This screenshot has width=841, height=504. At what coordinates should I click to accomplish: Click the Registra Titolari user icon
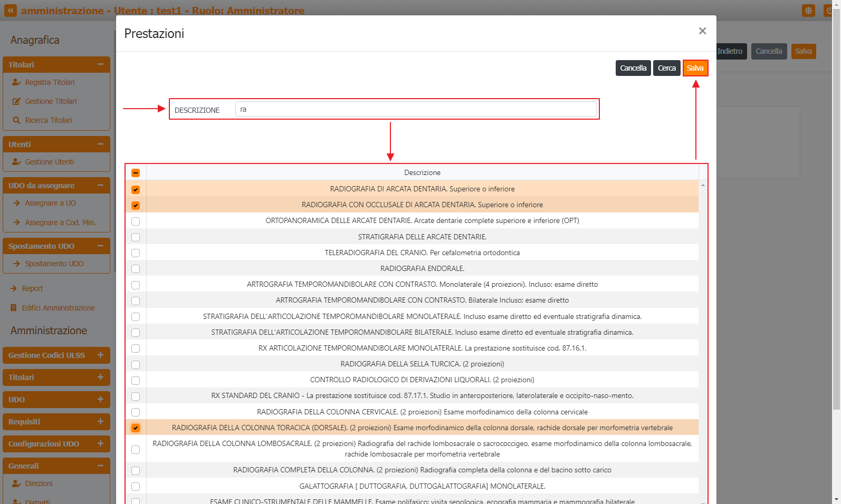point(16,82)
